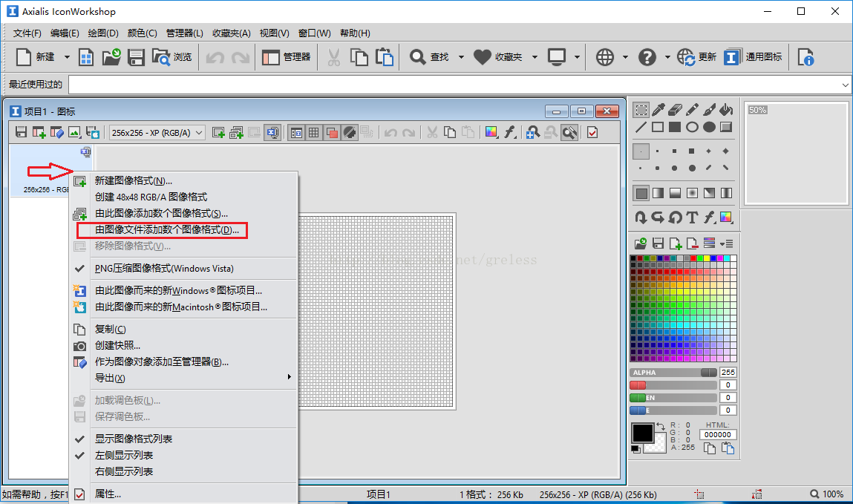Viewport: 853px width, 504px height.
Task: Click zoom in magnifier in project toolbar
Action: 532,132
